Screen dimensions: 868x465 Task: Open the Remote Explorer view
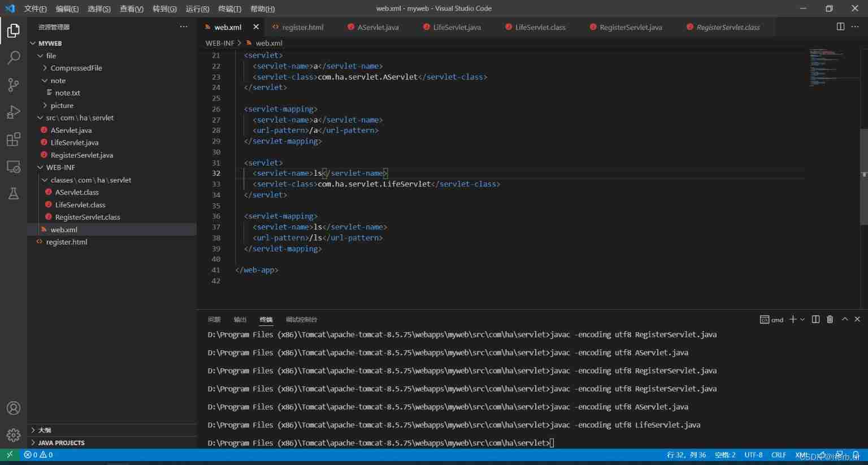[14, 167]
